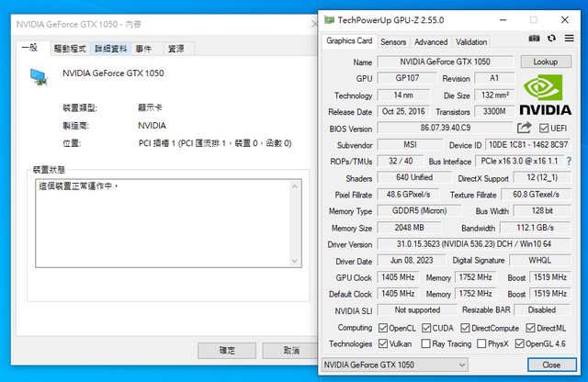Click the display adapter icon in the properties dialog
The width and height of the screenshot is (588, 382).
point(39,77)
